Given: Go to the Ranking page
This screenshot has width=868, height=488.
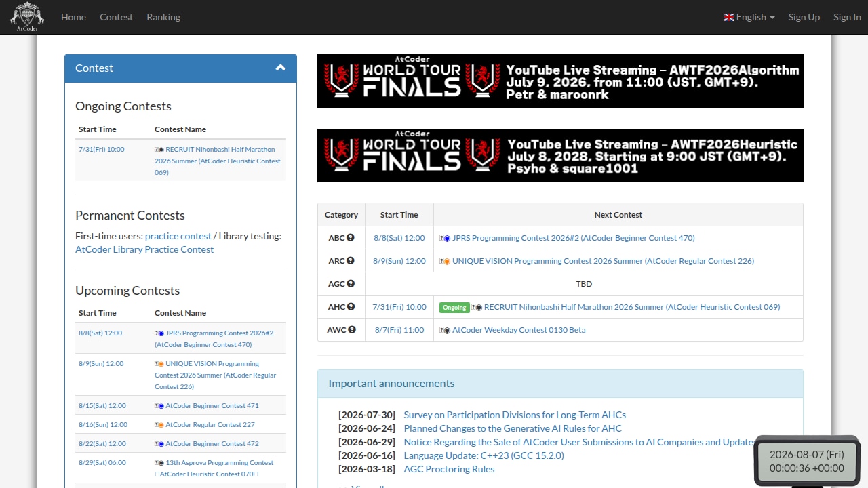Looking at the screenshot, I should pos(163,17).
